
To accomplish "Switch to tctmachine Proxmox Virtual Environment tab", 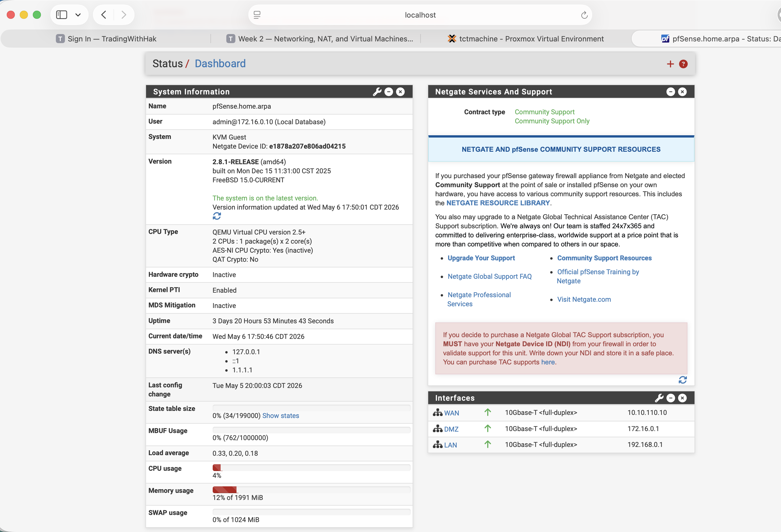I will click(525, 39).
